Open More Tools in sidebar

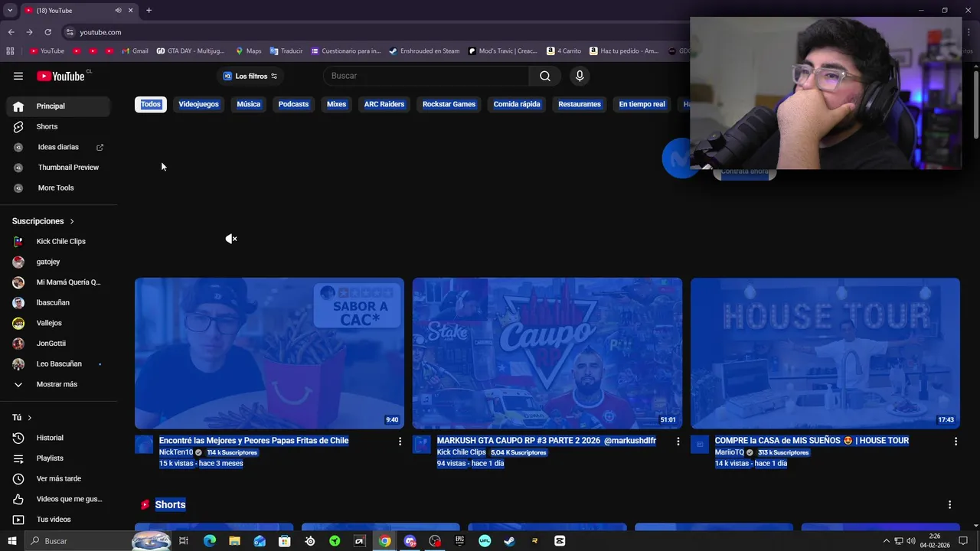58,187
